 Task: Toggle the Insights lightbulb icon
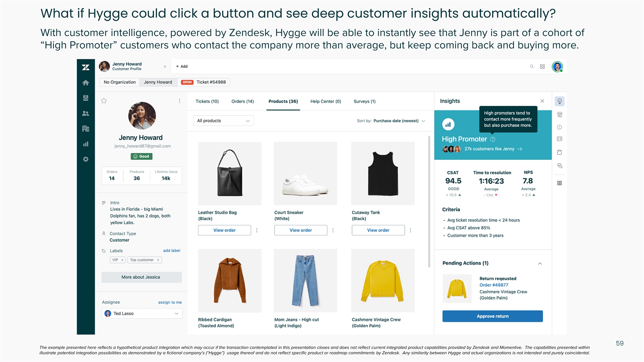coord(559,101)
